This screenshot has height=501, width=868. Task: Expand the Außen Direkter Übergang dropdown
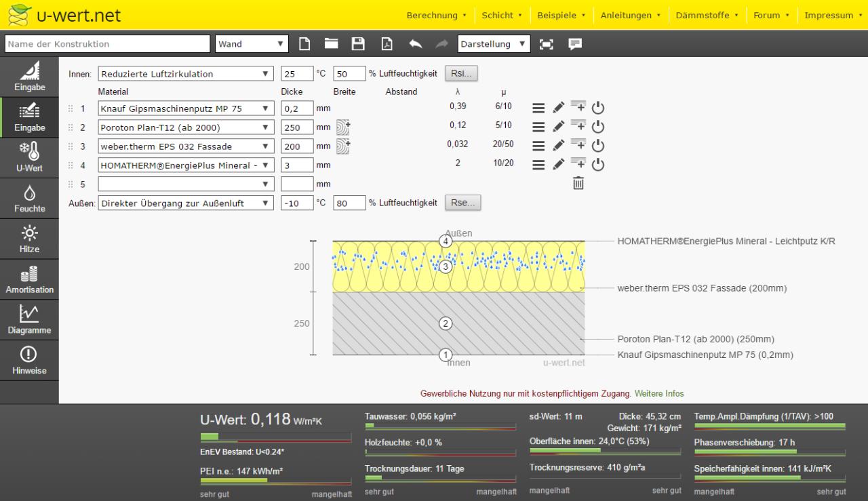point(186,203)
